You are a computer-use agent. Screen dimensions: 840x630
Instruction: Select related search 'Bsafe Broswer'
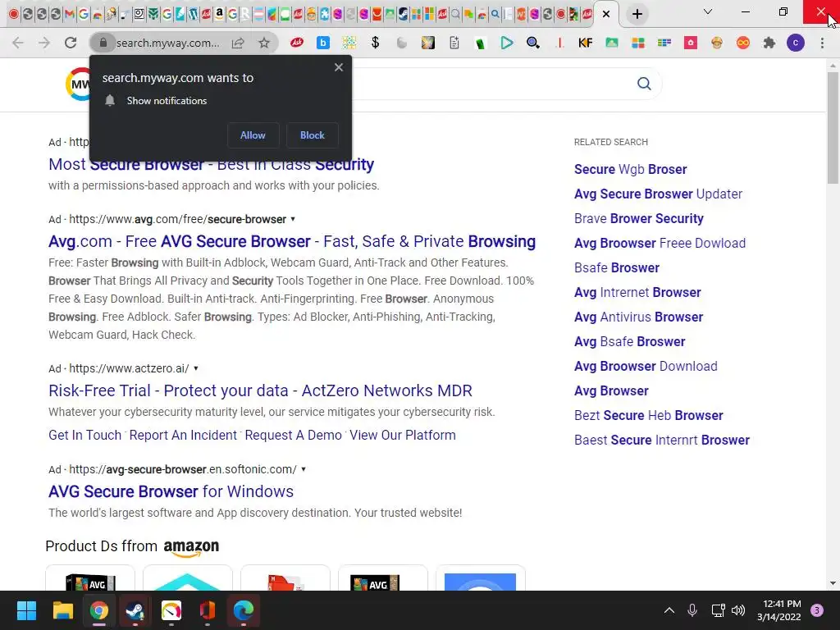tap(617, 268)
